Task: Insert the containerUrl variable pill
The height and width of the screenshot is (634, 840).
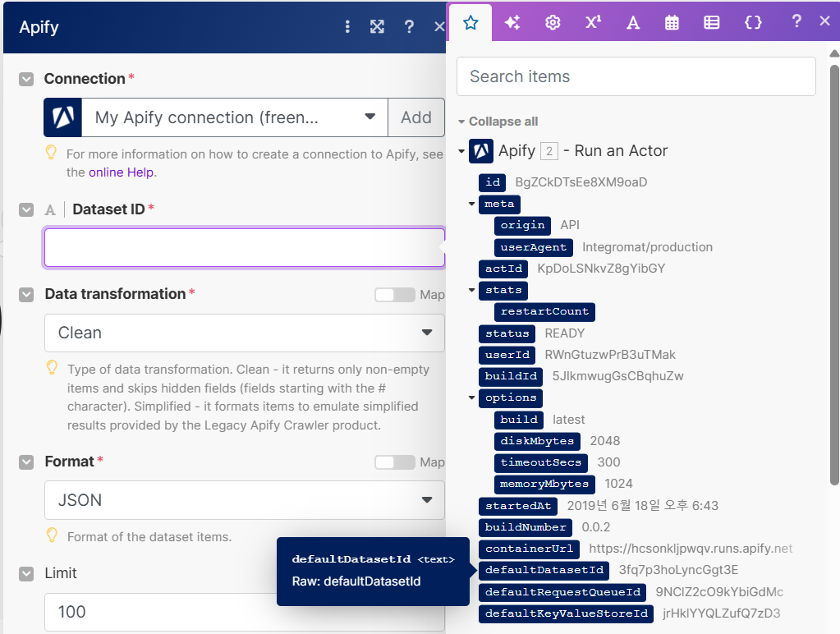Action: click(x=530, y=549)
